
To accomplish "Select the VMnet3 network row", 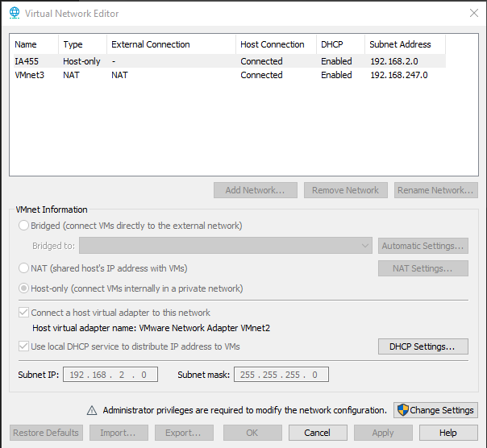I will [x=230, y=75].
